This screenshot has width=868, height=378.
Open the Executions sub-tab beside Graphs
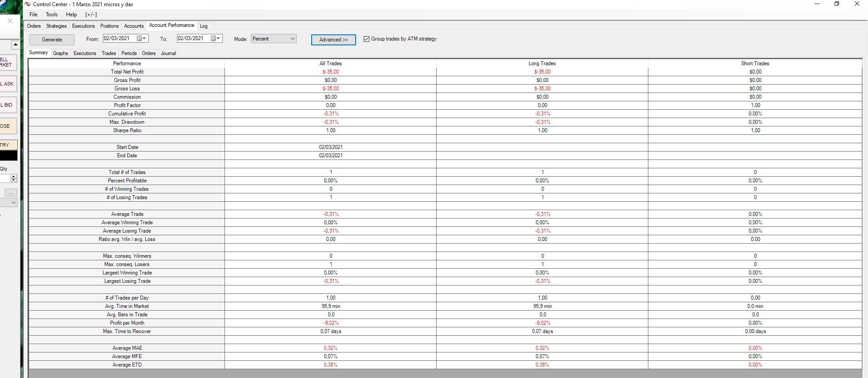tap(85, 53)
